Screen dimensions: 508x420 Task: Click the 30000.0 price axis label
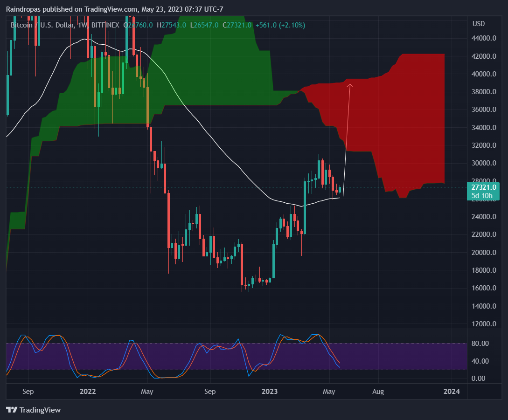(x=484, y=163)
